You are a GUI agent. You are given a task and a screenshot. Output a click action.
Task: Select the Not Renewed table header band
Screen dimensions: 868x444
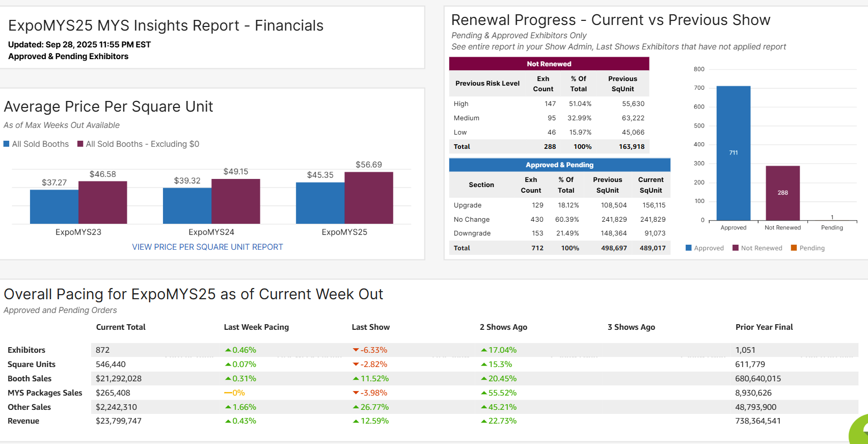click(x=549, y=64)
